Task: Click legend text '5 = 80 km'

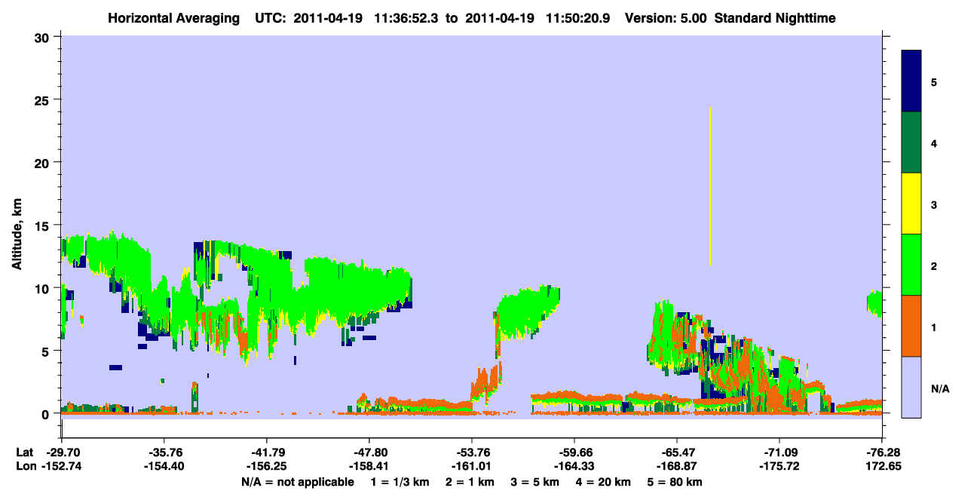Action: tap(675, 482)
